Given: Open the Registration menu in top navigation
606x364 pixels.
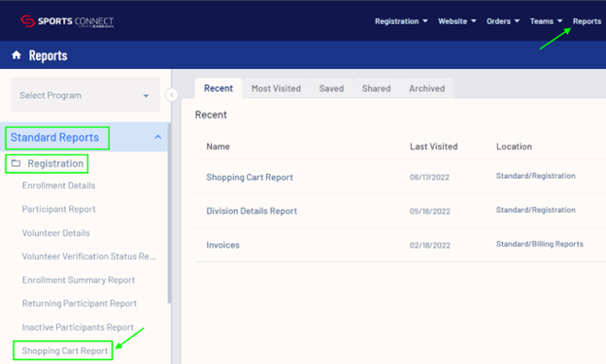Looking at the screenshot, I should [401, 21].
